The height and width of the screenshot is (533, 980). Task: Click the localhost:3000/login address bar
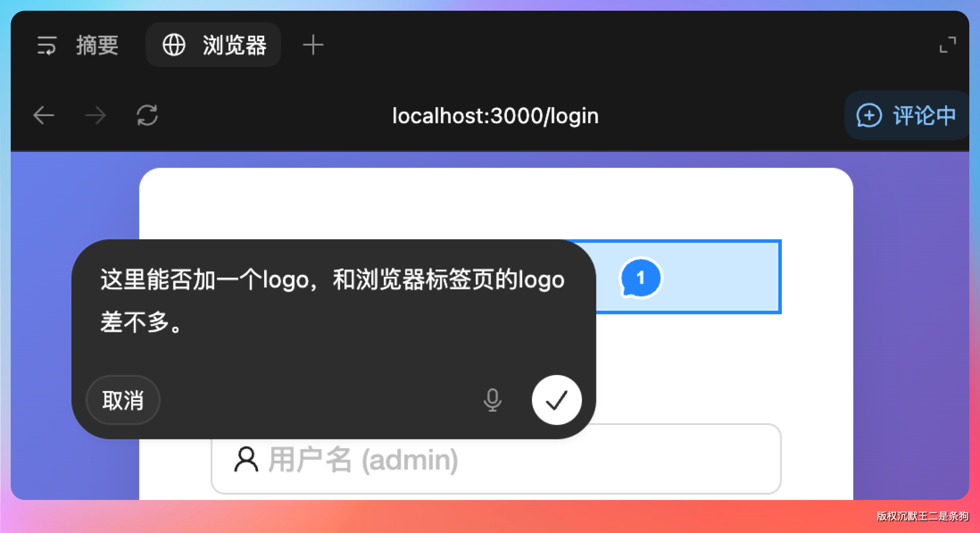(495, 116)
